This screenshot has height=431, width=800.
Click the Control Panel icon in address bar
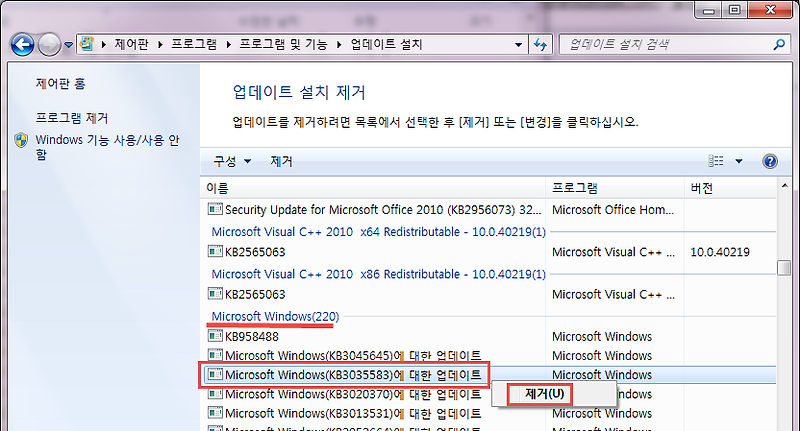(87, 44)
